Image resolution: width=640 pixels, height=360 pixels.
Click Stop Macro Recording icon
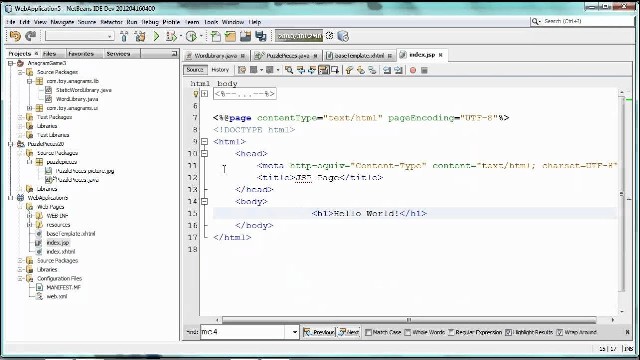click(x=424, y=70)
